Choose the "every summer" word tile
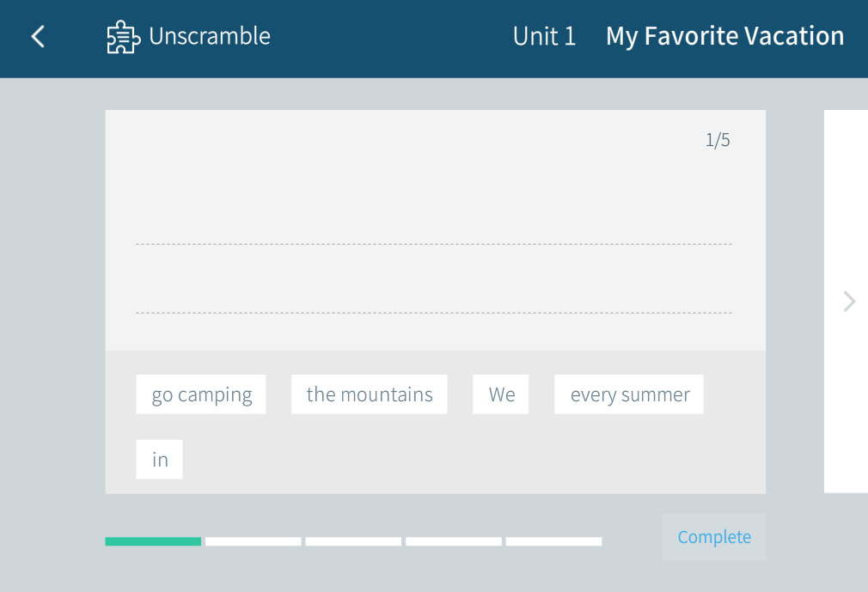Screen dimensions: 868x592 (x=629, y=394)
